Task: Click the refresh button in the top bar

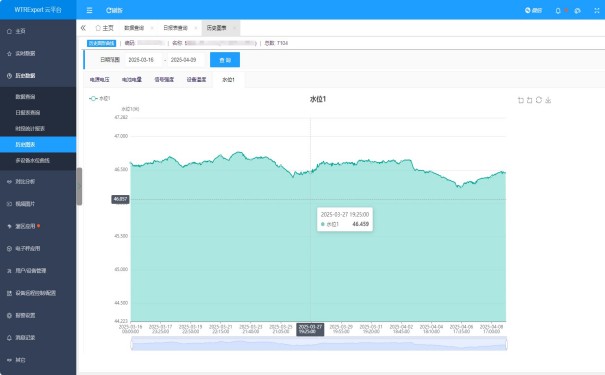Action: [114, 10]
